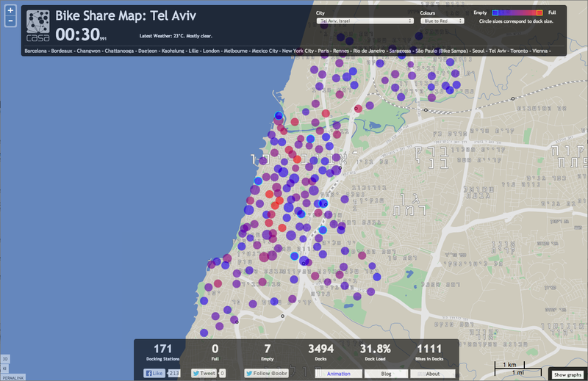The height and width of the screenshot is (381, 588).
Task: Open the Lille city link
Action: tap(193, 51)
